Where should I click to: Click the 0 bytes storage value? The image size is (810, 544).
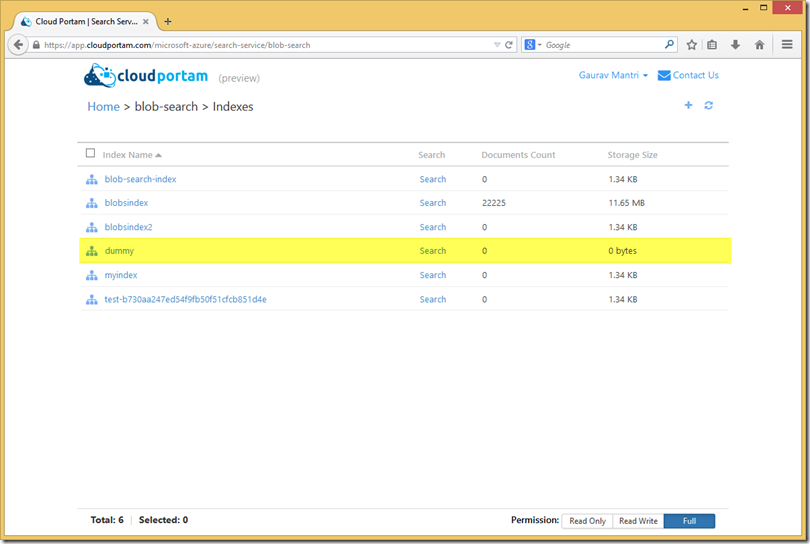click(x=622, y=251)
